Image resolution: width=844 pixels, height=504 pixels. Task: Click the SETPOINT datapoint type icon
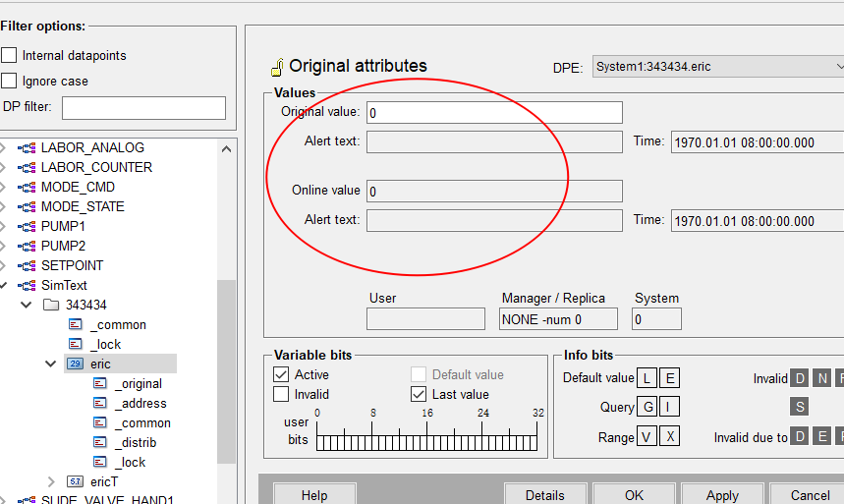(x=27, y=266)
